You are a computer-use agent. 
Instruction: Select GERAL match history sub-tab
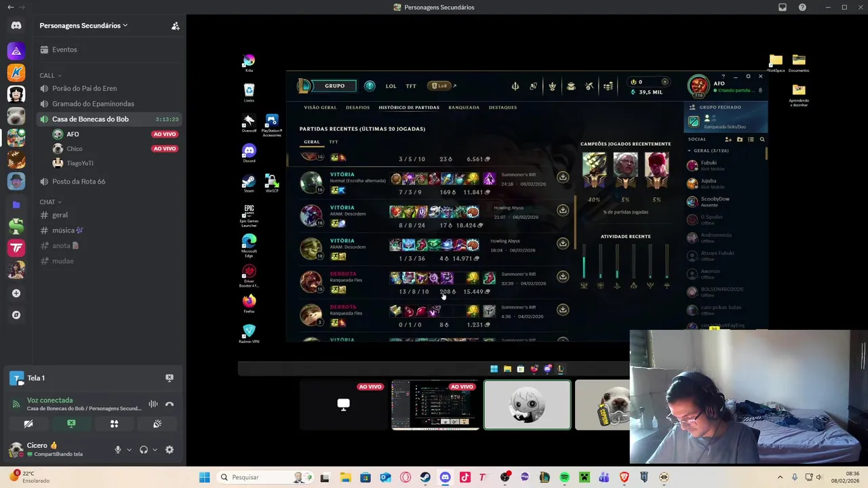[x=311, y=142]
